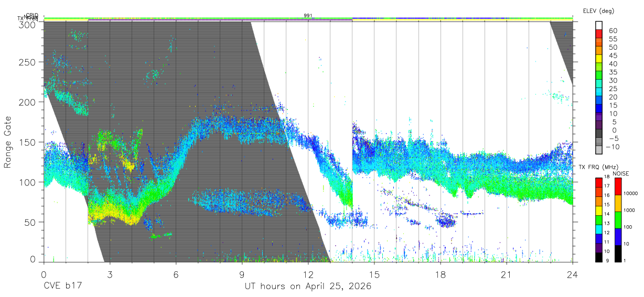
Task: Click the '60' ELEV scale label
Action: pos(613,30)
